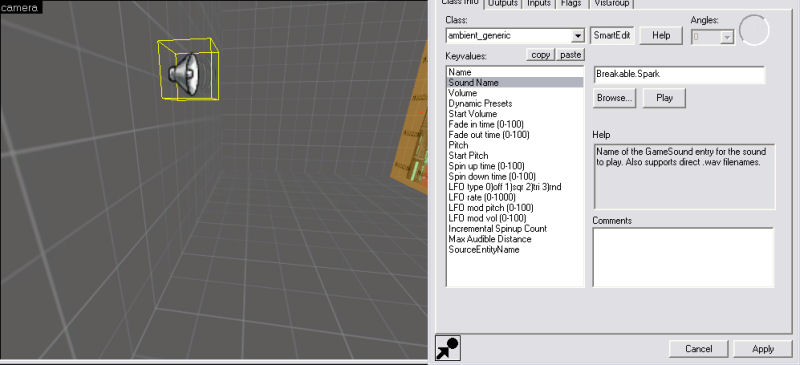This screenshot has width=800, height=365.
Task: Switch to the Flags tab
Action: [571, 3]
